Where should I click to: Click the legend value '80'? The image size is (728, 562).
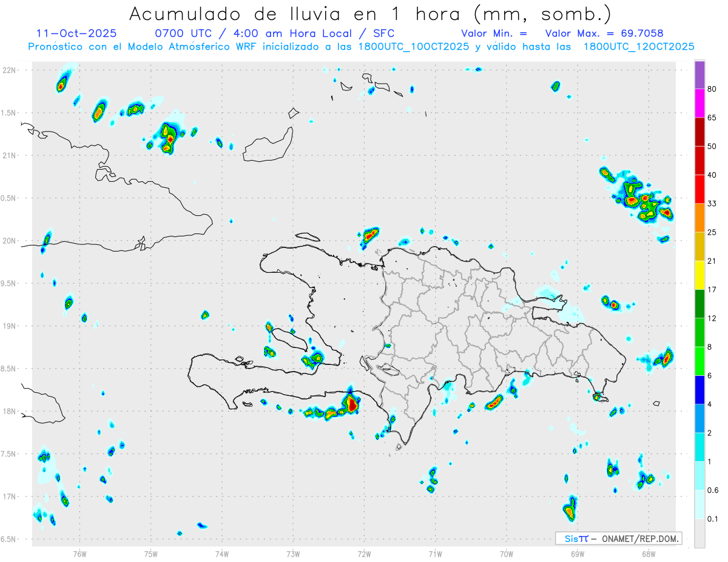(712, 89)
